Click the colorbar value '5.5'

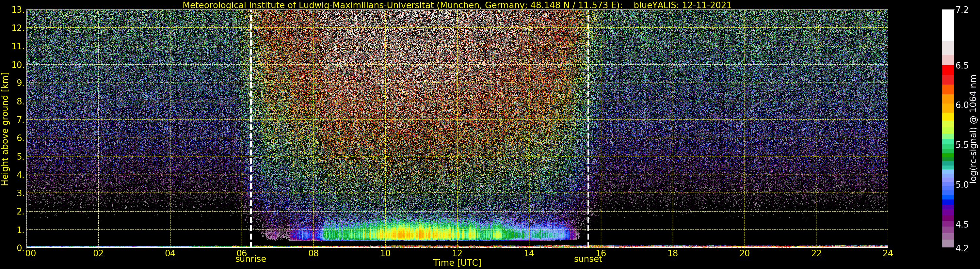962,145
